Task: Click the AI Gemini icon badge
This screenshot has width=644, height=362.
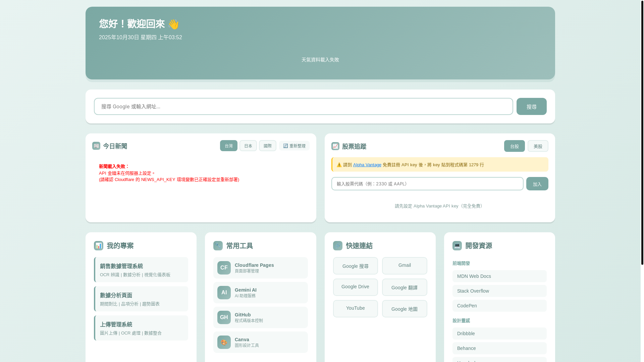Action: (224, 293)
